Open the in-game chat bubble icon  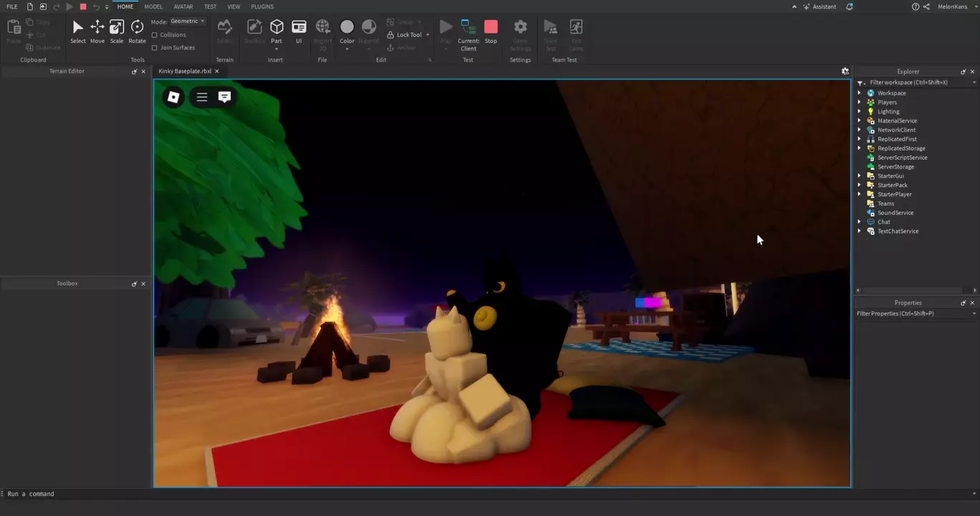pyautogui.click(x=224, y=97)
